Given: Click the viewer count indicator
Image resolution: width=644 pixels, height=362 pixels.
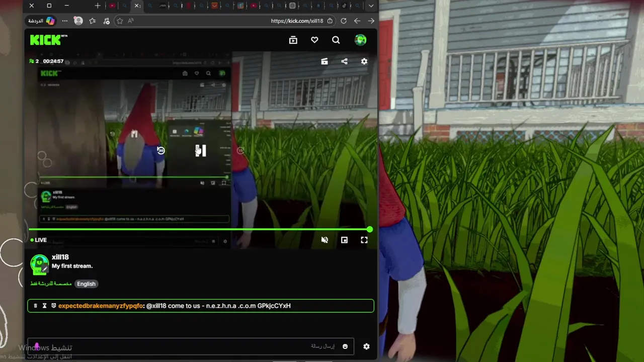Looking at the screenshot, I should pyautogui.click(x=34, y=61).
